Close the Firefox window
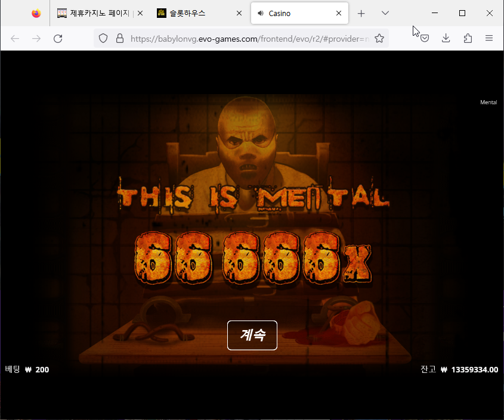 (x=490, y=13)
